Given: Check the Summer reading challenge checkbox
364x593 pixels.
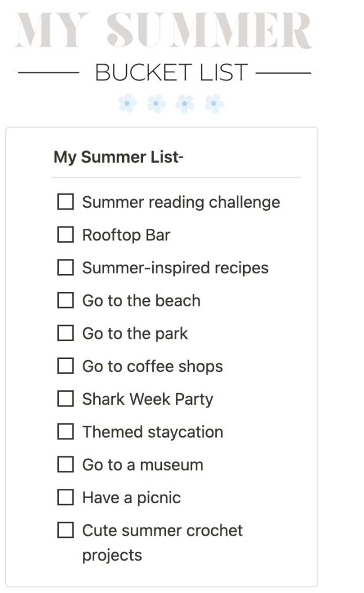Looking at the screenshot, I should point(65,202).
